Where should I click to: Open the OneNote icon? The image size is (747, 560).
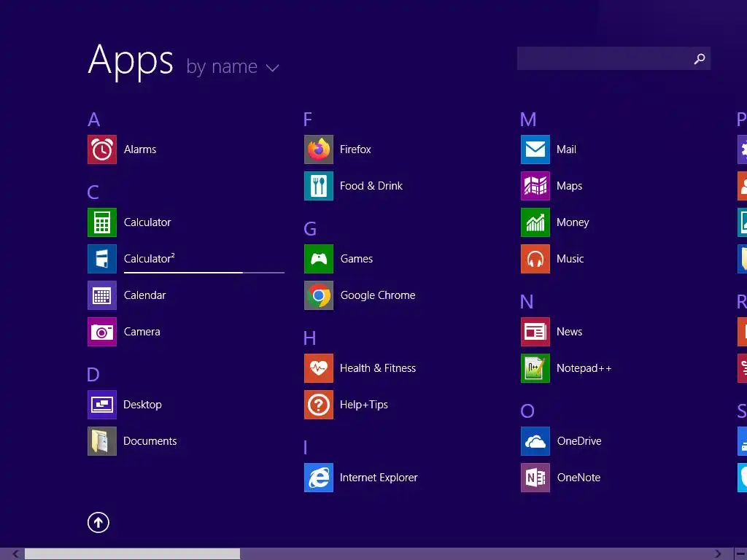click(535, 478)
